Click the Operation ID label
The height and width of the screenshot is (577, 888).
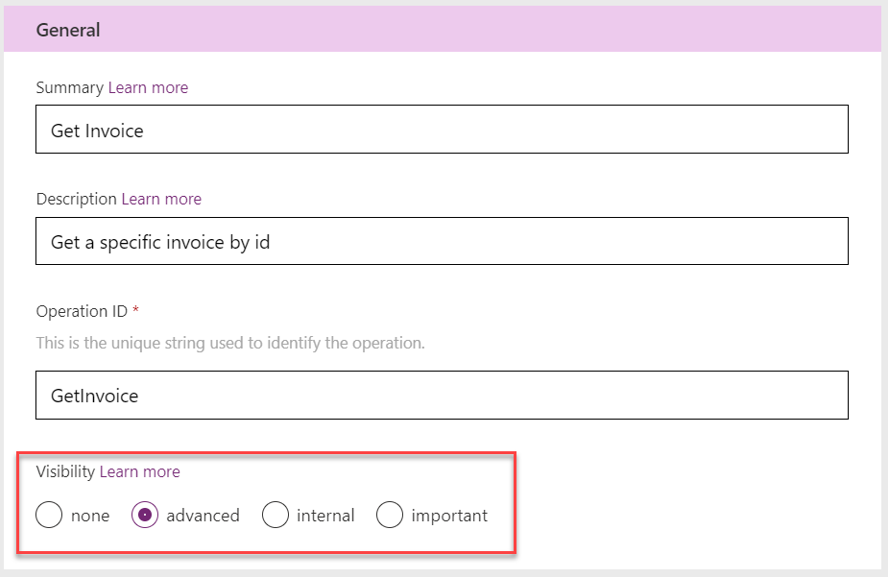click(82, 311)
